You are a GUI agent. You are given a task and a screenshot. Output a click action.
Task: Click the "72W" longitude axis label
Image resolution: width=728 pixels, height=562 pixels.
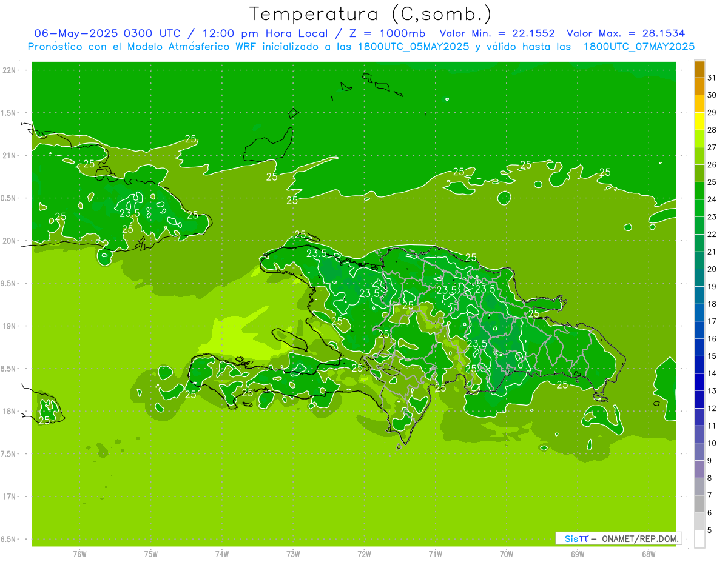click(364, 554)
